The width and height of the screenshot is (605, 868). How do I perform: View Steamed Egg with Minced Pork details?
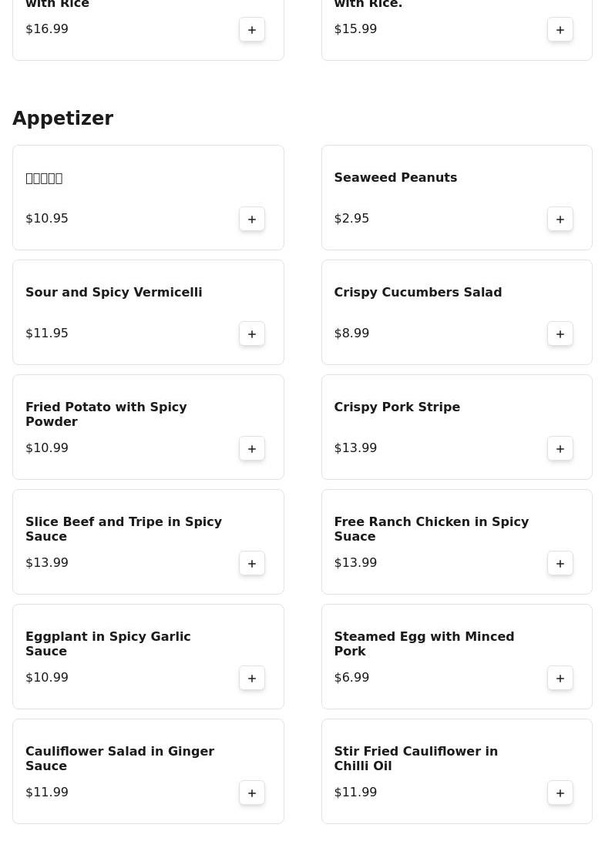pyautogui.click(x=424, y=644)
